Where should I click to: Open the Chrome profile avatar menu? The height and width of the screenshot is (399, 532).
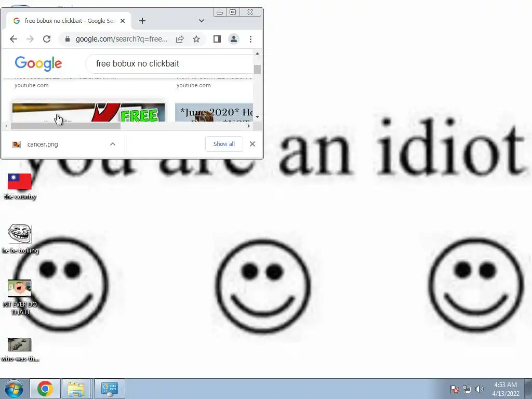pyautogui.click(x=234, y=39)
